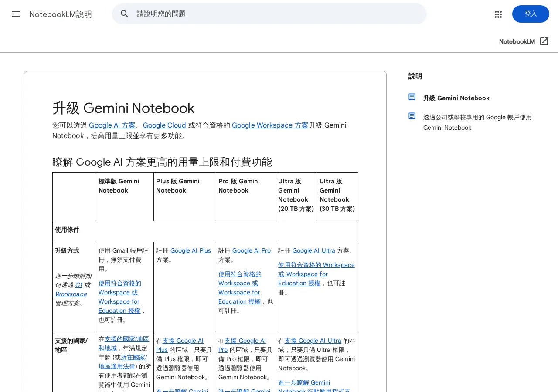The height and width of the screenshot is (392, 558).
Task: Open the Google Workspace 方案 link
Action: click(270, 125)
